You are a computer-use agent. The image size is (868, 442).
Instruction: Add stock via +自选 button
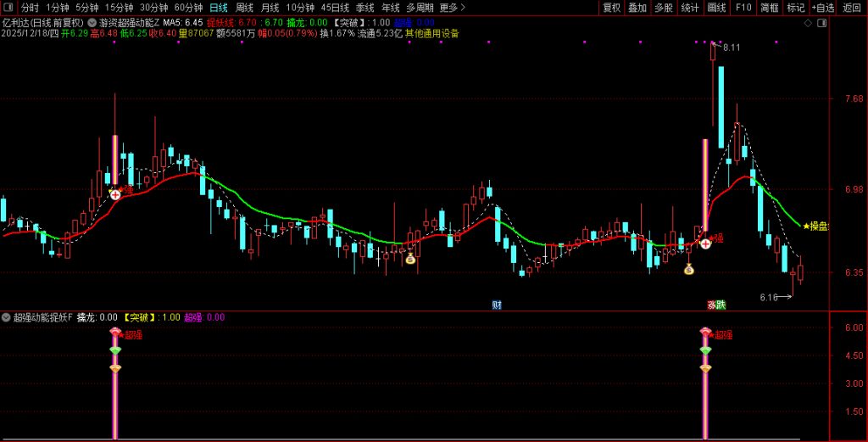pyautogui.click(x=822, y=8)
